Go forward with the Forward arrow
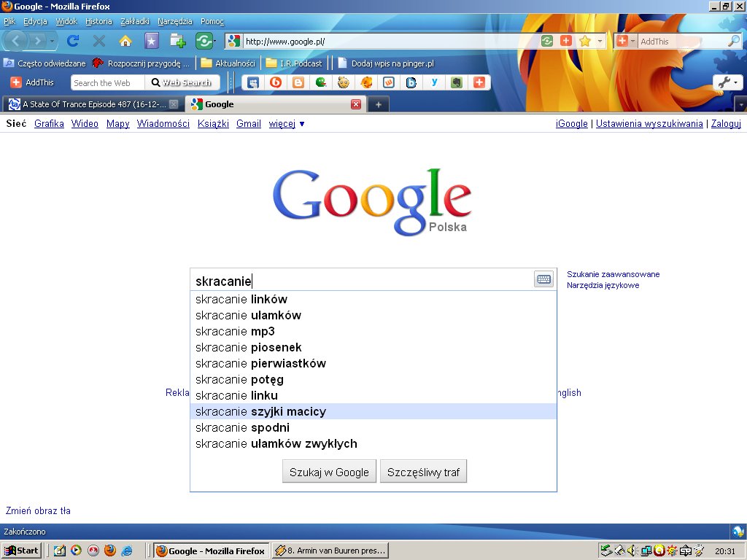The height and width of the screenshot is (560, 747). point(36,41)
